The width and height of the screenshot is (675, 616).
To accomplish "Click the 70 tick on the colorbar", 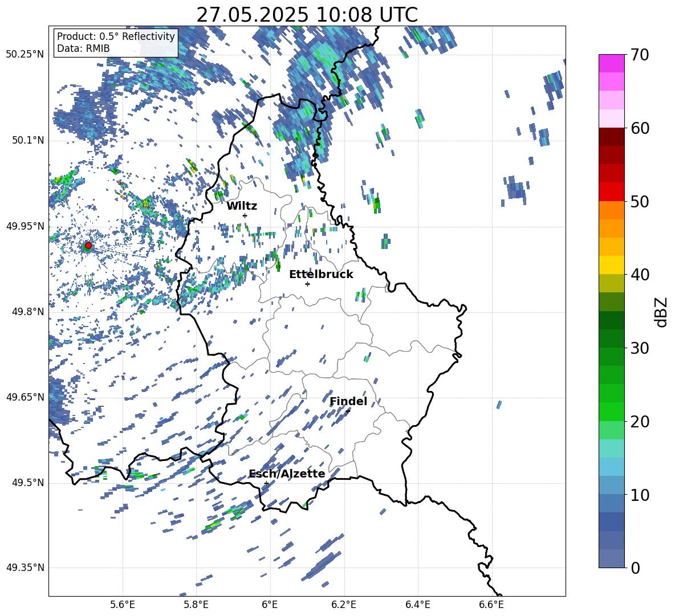I will tap(639, 55).
